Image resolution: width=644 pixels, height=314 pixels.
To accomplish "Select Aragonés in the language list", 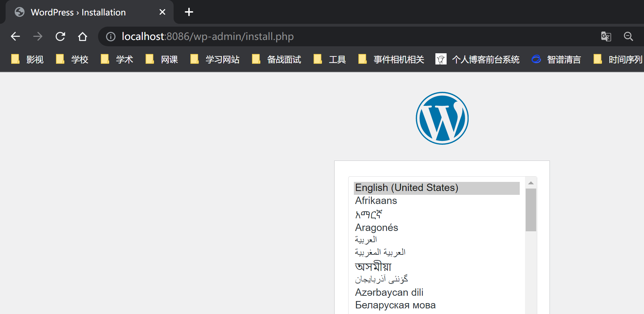I will click(x=376, y=228).
